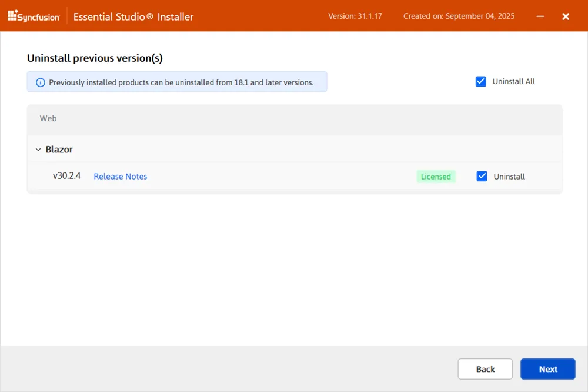Click the chevron beside Blazor
This screenshot has width=588, height=392.
point(38,149)
